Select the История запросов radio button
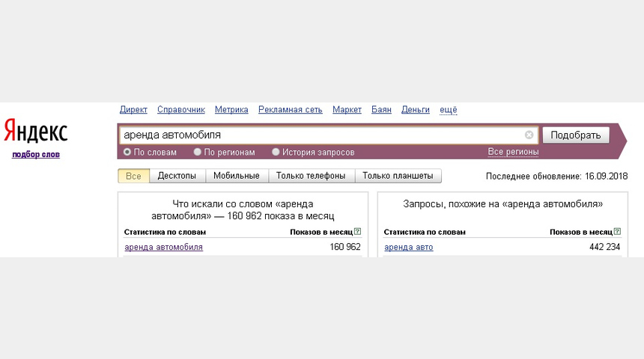 click(276, 152)
